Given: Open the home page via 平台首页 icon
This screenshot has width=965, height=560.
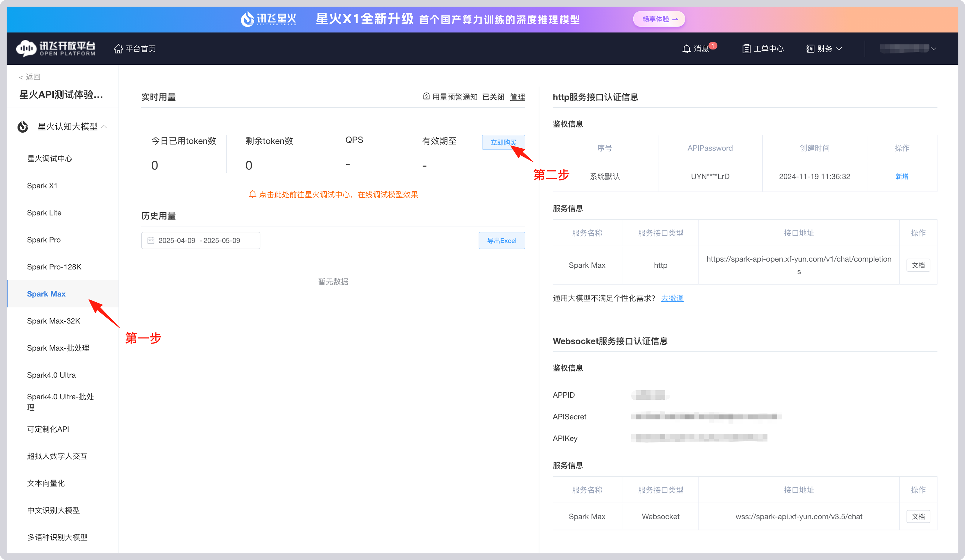Looking at the screenshot, I should pyautogui.click(x=118, y=48).
